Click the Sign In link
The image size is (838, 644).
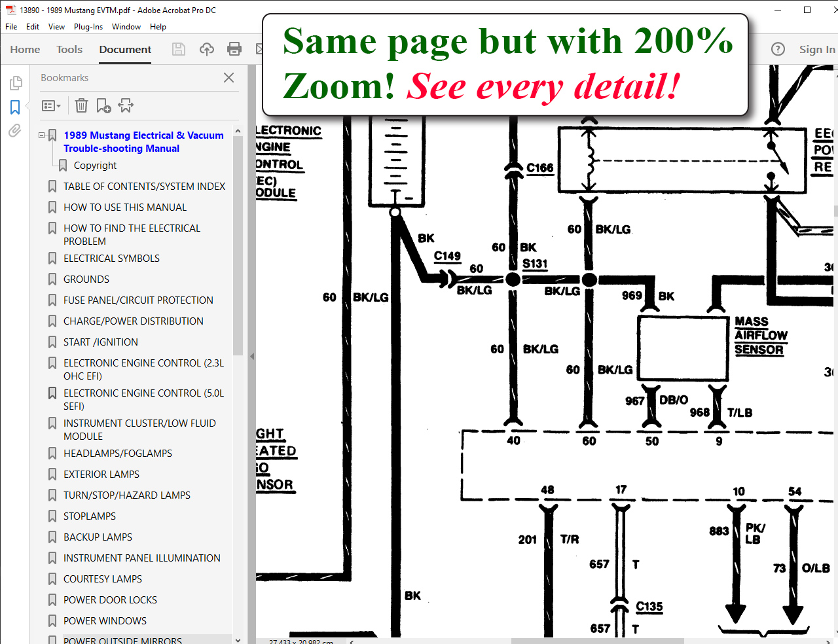click(x=817, y=49)
